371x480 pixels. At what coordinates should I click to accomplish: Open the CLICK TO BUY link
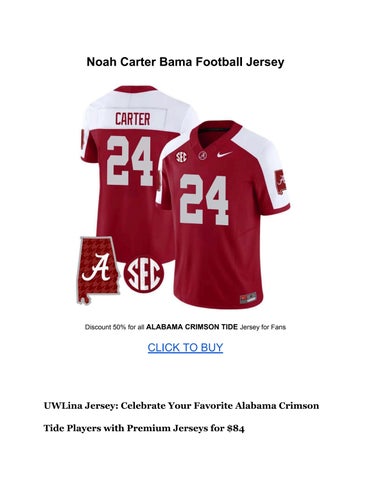click(185, 348)
